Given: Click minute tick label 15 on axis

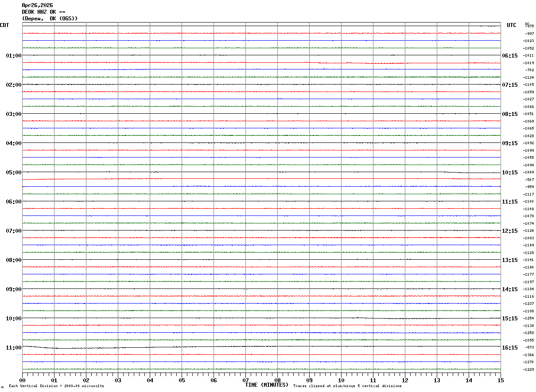Looking at the screenshot, I should click(501, 380).
